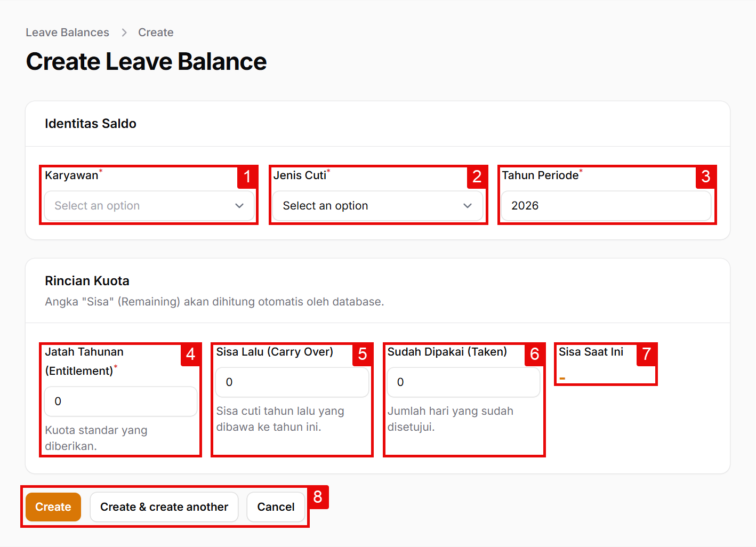Click the breadcrumb chevron separator icon
This screenshot has height=547, width=756.
click(x=124, y=33)
